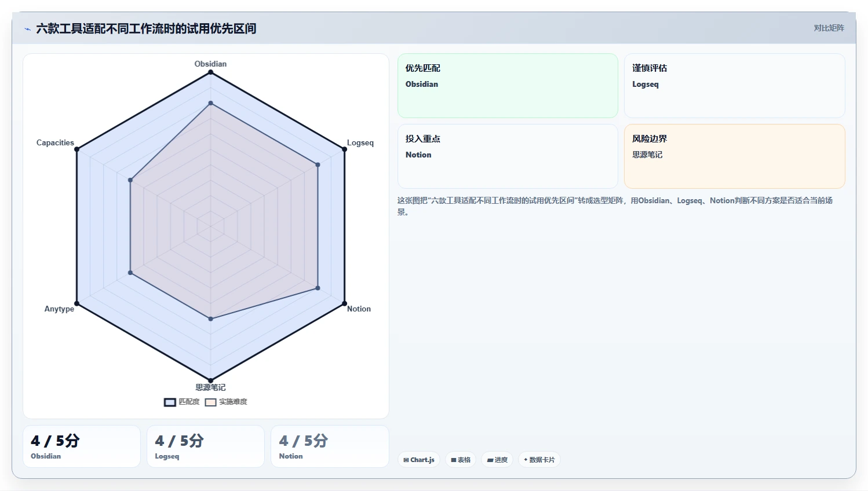
Task: Toggle the 匹配度 legend swatch
Action: (170, 402)
